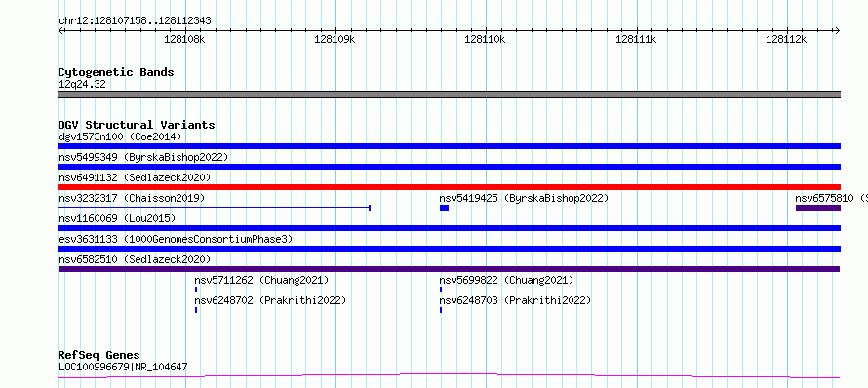Click the dgv1573n100 (Coe2014) variant label
Screen dimensions: 868x388
[x=120, y=136]
